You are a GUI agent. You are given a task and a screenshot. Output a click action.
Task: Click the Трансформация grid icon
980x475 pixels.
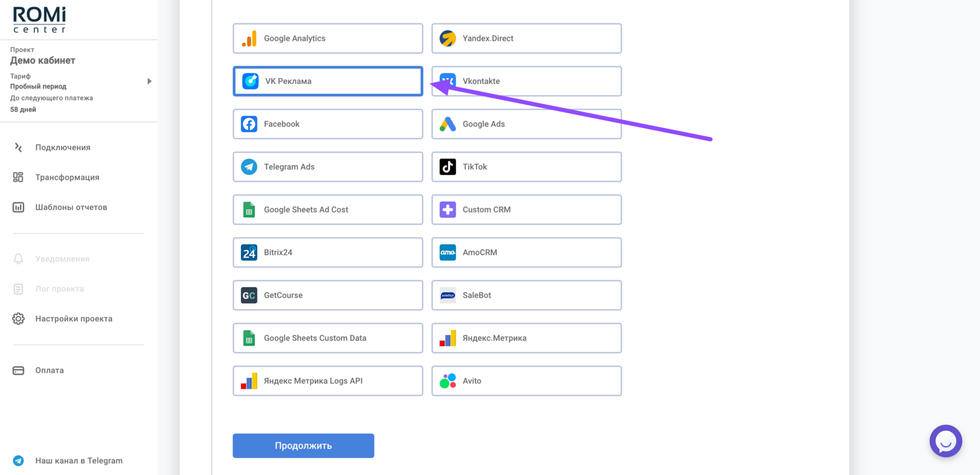[18, 177]
